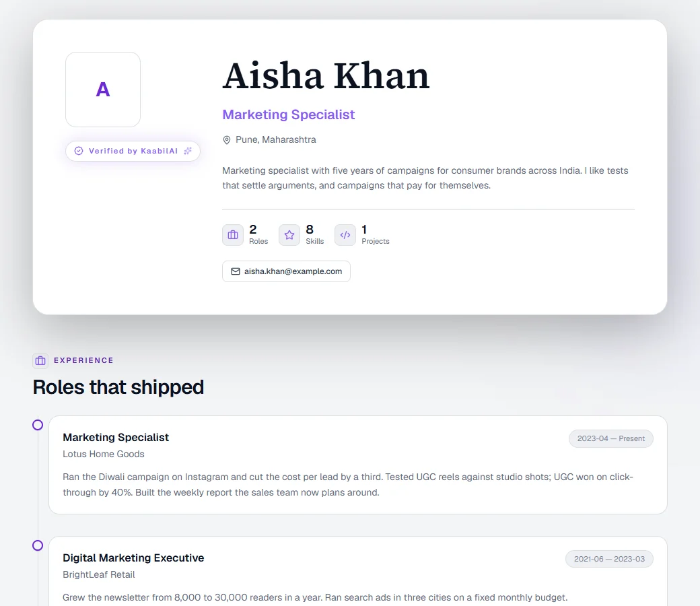The height and width of the screenshot is (606, 700).
Task: Click the star icon next to 8 Skills
Action: (289, 235)
